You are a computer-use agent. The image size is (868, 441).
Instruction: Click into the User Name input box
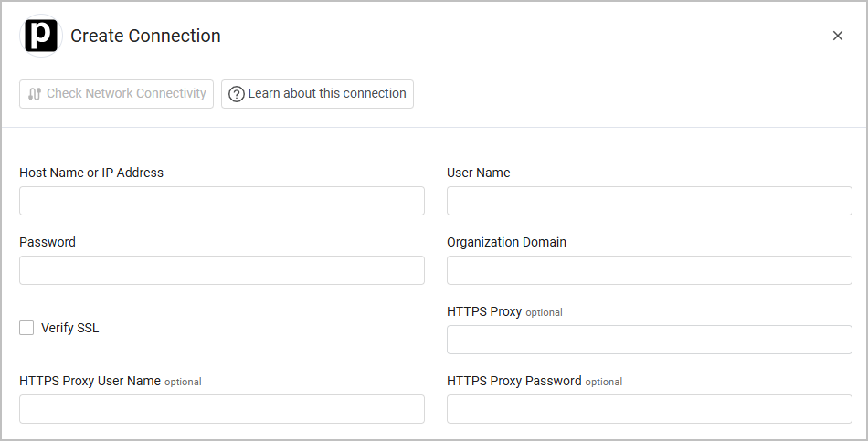pos(649,201)
